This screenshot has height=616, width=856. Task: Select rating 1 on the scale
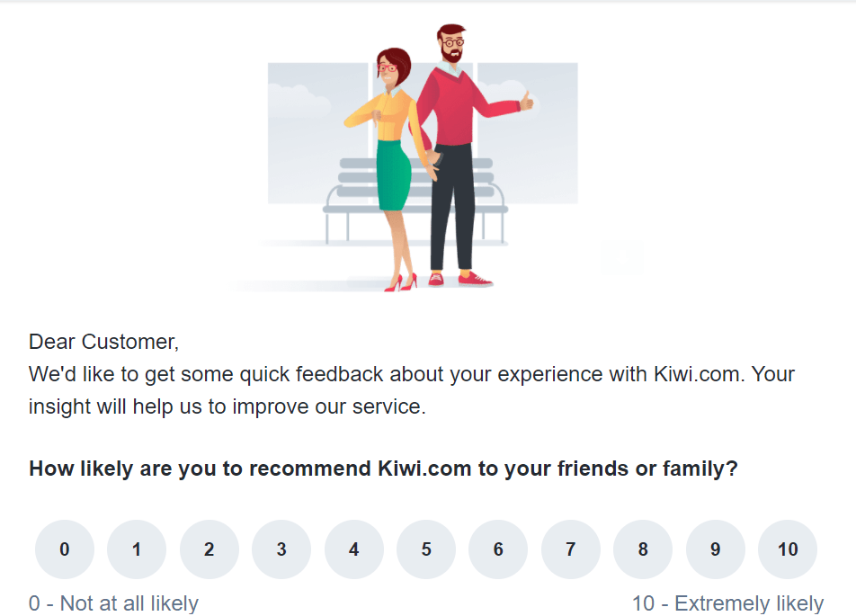pos(137,549)
